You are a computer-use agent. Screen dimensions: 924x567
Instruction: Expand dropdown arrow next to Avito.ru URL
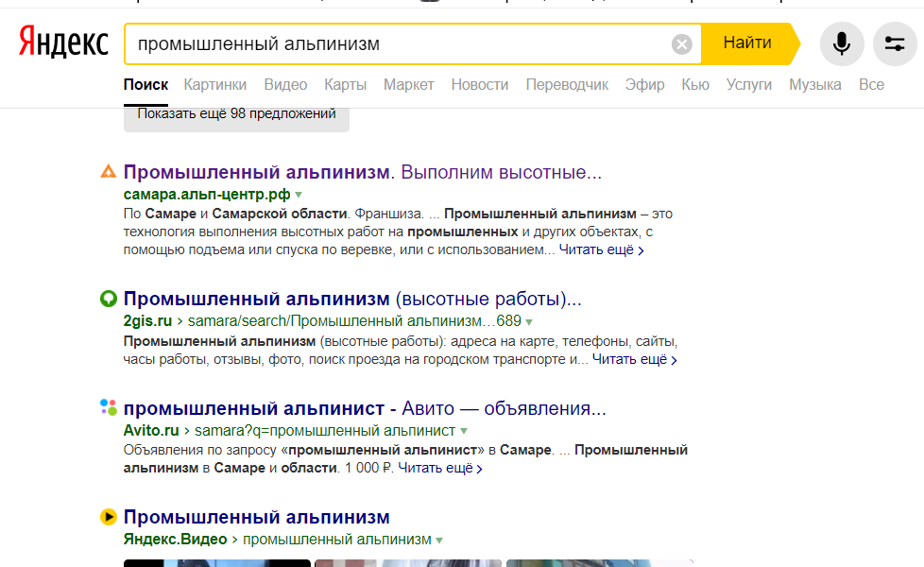464,432
